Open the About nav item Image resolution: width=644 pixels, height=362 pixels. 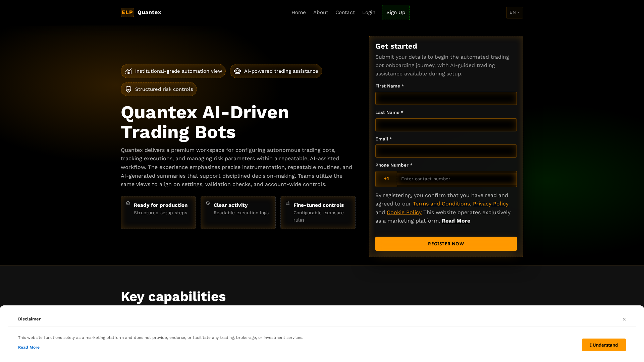tap(321, 12)
